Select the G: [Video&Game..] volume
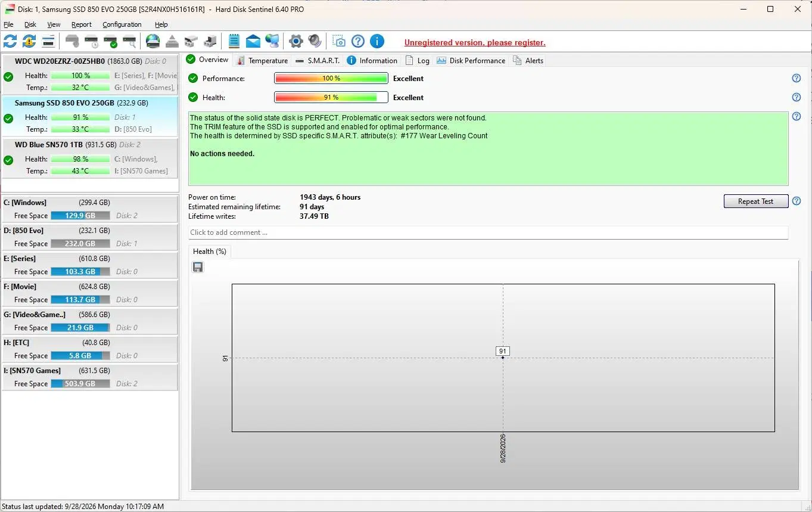The width and height of the screenshot is (812, 512). click(90, 321)
